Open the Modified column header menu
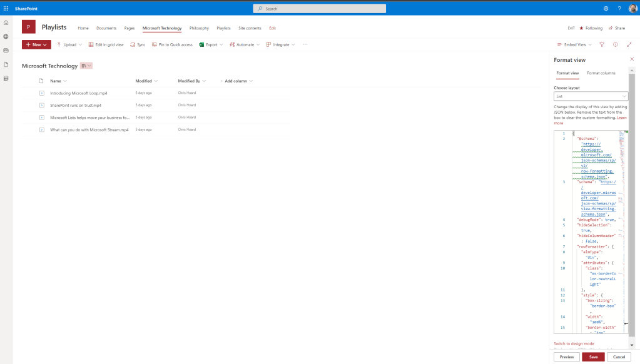Screen dimensions: 640x364 [x=146, y=81]
